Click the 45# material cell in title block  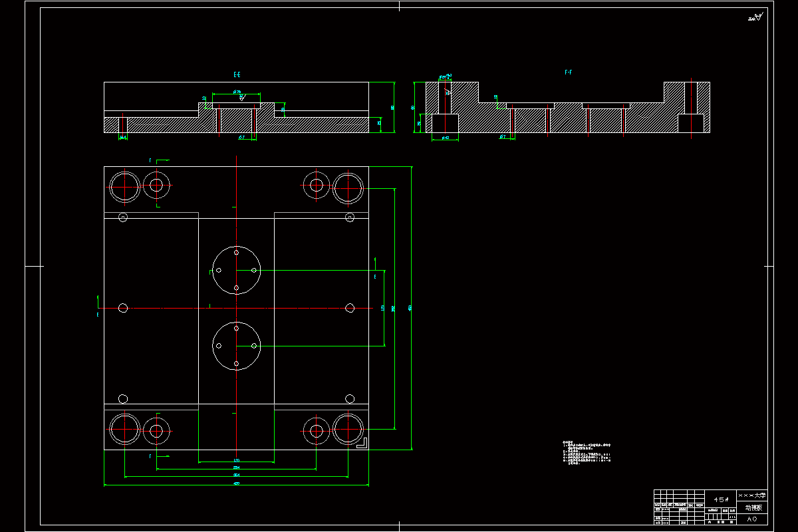[x=722, y=499]
